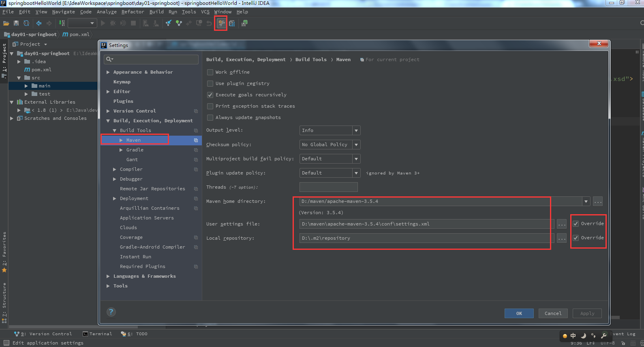Screen dimensions: 644x347
Task: Uncheck Execute goals recursively
Action: (210, 95)
